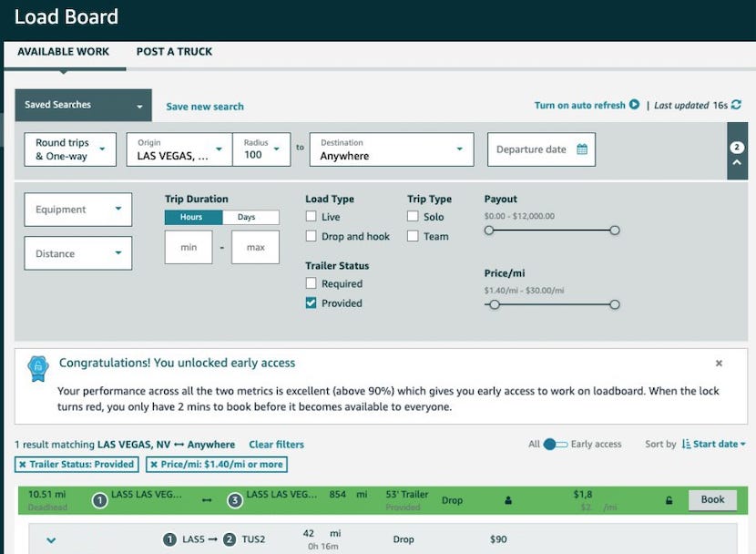Click the stop 3 circle in green row
The image size is (756, 554).
click(x=235, y=501)
